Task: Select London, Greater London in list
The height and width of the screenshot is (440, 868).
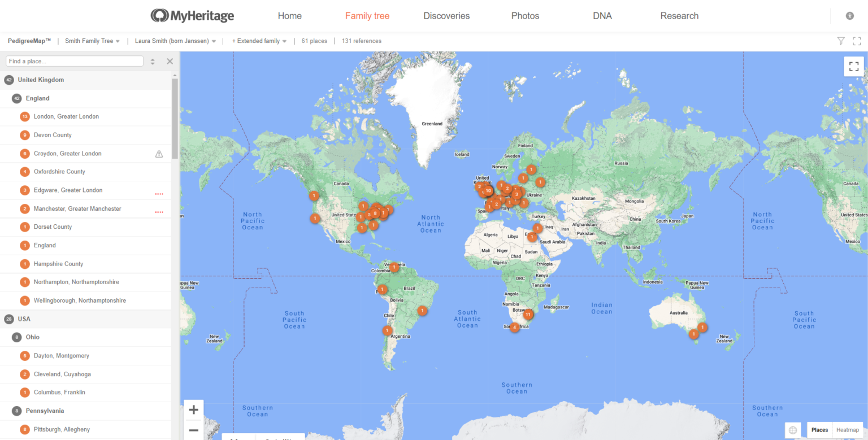Action: pyautogui.click(x=66, y=116)
